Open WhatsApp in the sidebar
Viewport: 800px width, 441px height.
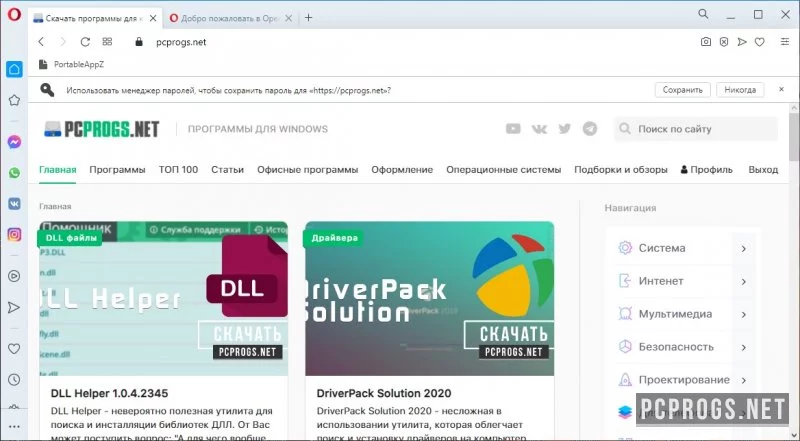pyautogui.click(x=14, y=173)
